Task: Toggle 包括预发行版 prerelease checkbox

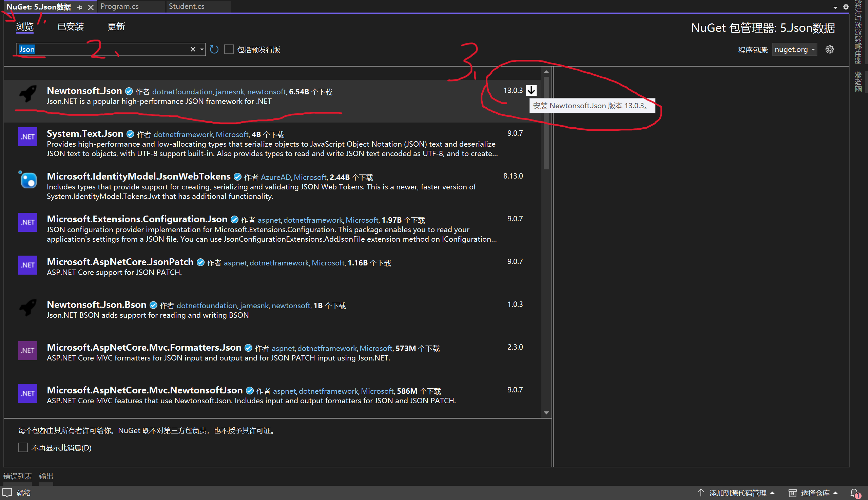Action: (229, 50)
